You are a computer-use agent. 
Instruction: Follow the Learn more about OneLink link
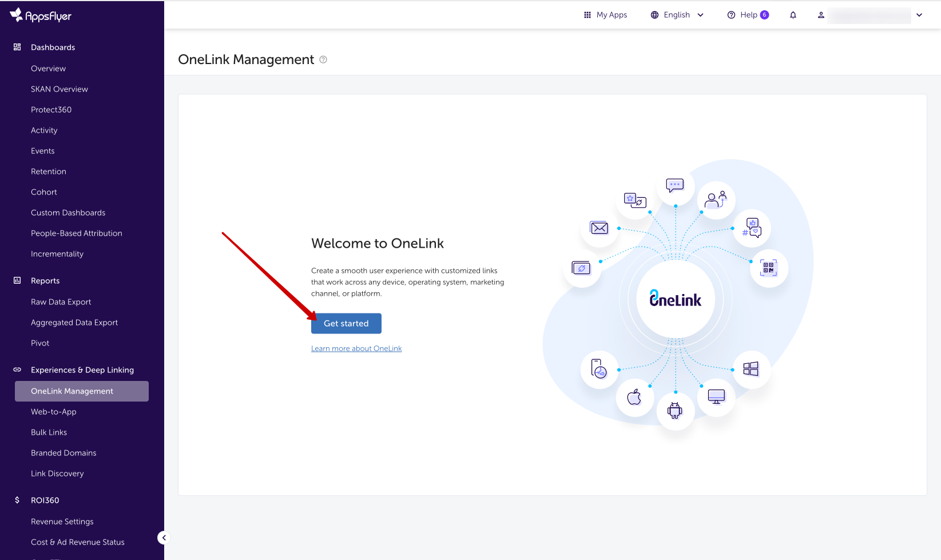tap(356, 348)
